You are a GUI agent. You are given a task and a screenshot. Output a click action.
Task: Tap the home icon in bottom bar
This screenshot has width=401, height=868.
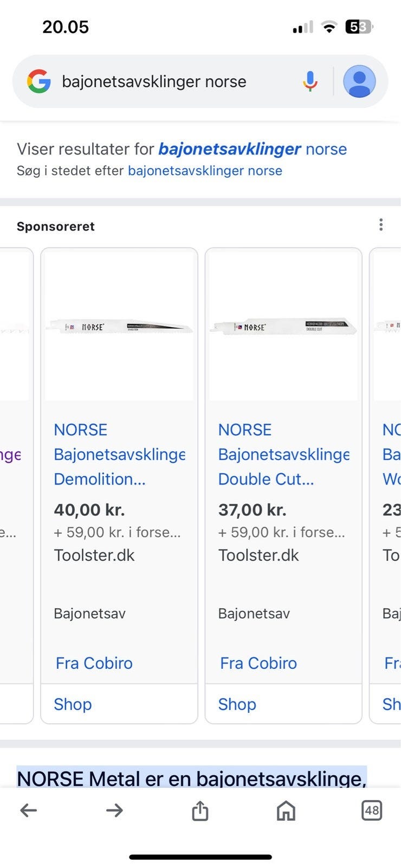286,810
